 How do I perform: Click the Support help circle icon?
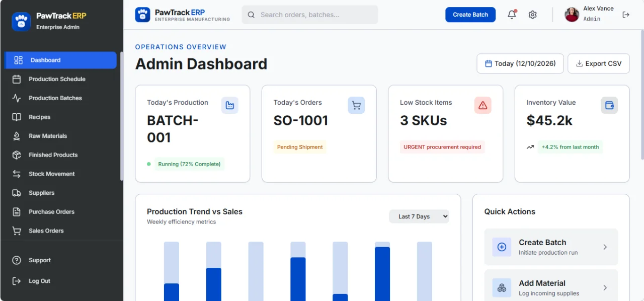(17, 260)
